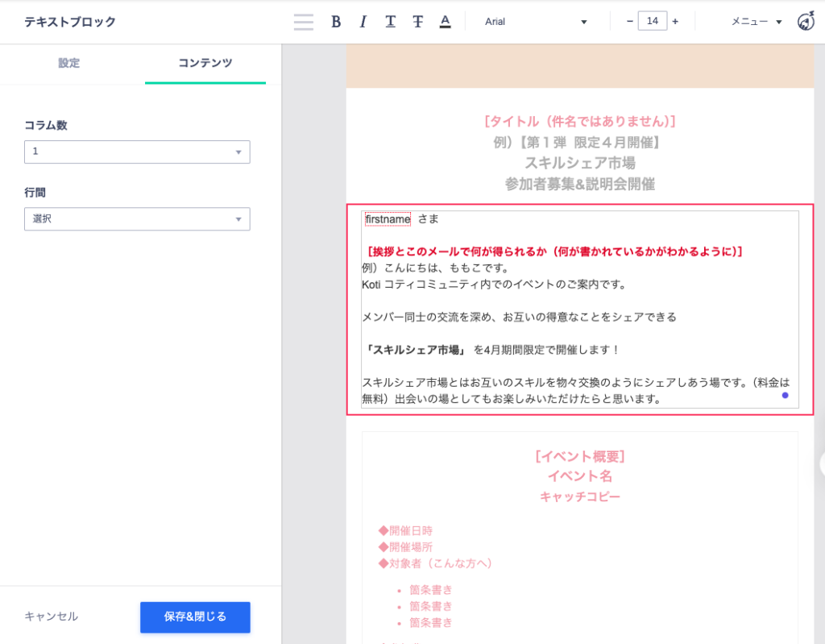Open the 行間 dropdown
Screen dimensions: 825x644
click(x=137, y=219)
